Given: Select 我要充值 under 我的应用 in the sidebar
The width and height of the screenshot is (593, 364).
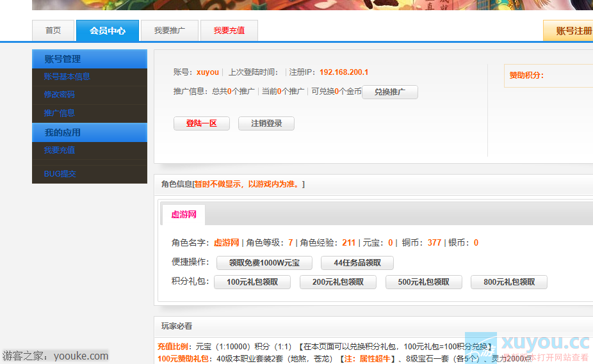Looking at the screenshot, I should click(60, 150).
